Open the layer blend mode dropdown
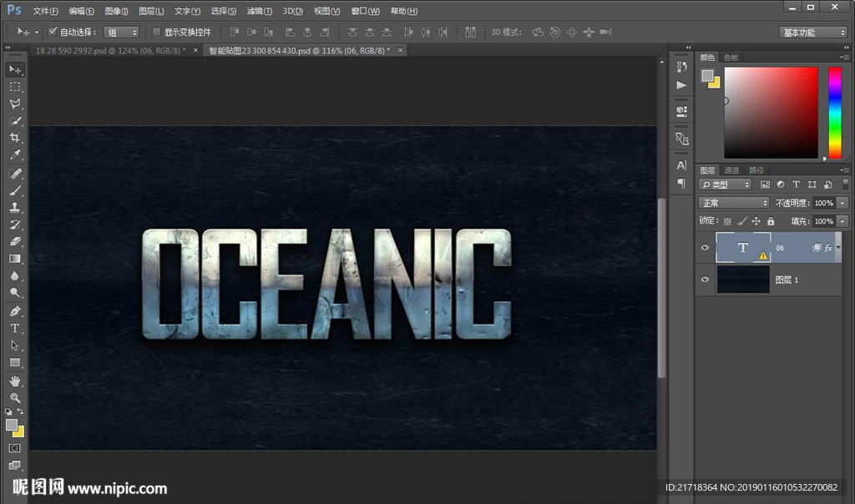The image size is (855, 504). click(x=734, y=203)
